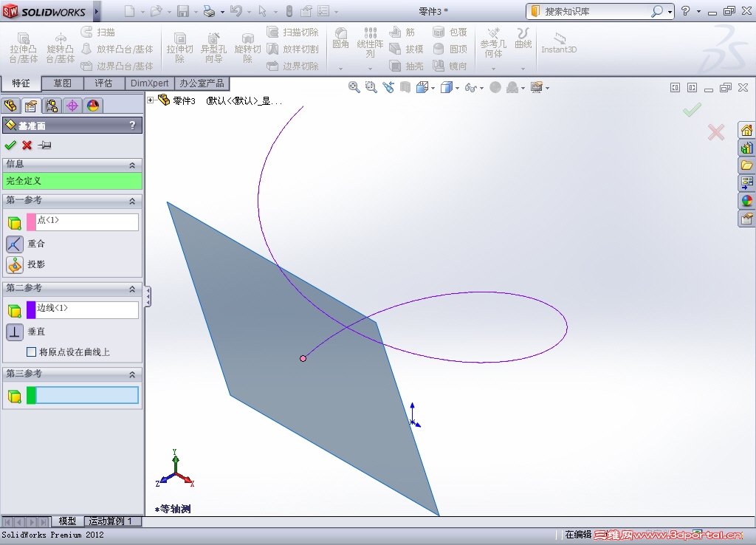756x545 pixels.
Task: Click the Revolved Cut (旋转切除) tool
Action: click(247, 48)
